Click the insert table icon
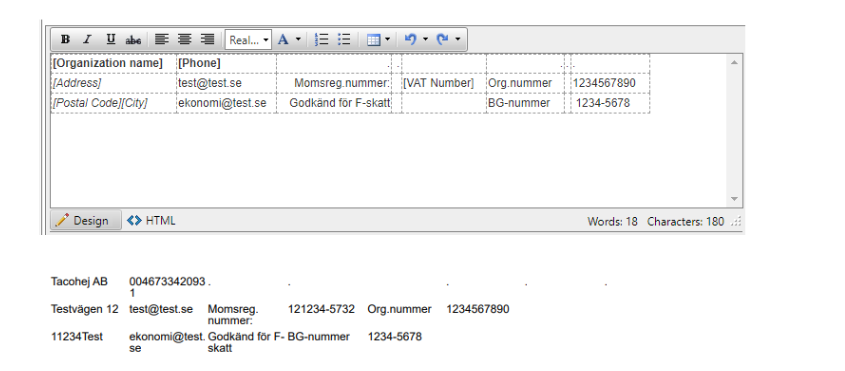Viewport: 845px width, 371px height. (x=373, y=40)
